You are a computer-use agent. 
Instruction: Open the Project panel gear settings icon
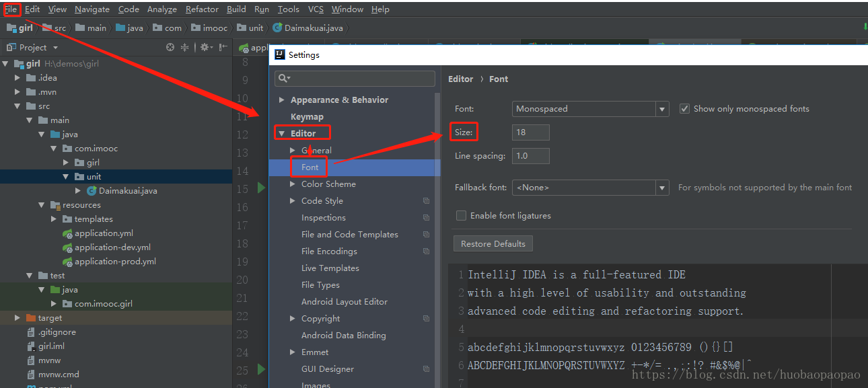(205, 47)
